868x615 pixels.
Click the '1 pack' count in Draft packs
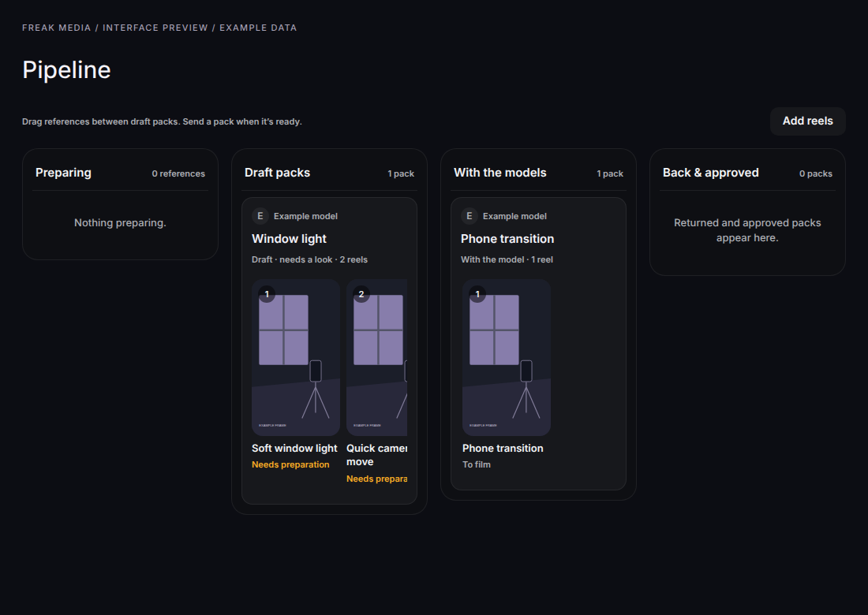click(x=401, y=173)
